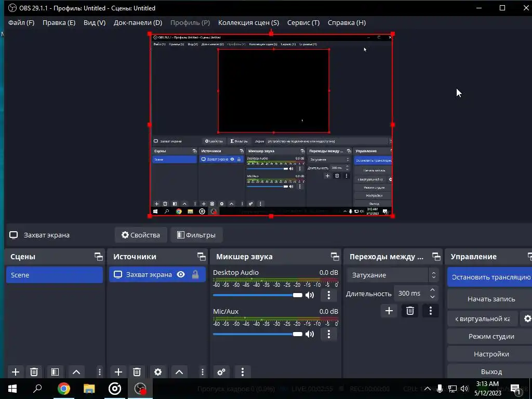Open the Вид (V) menu
This screenshot has width=532, height=399.
coord(95,23)
